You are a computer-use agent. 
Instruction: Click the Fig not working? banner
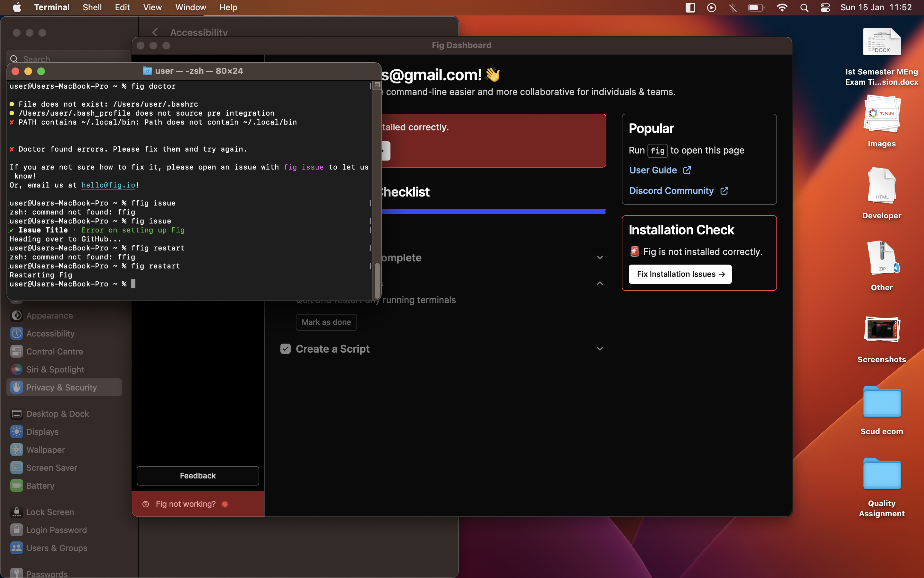tap(198, 504)
